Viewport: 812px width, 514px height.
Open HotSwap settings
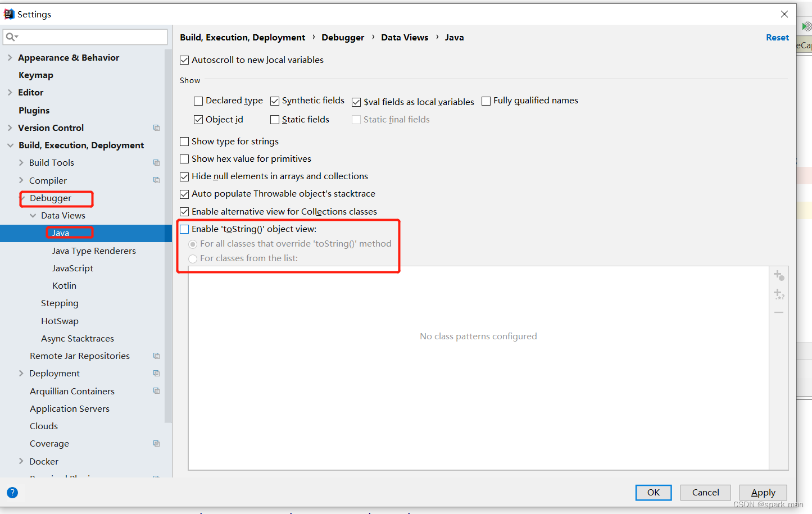[x=60, y=321]
